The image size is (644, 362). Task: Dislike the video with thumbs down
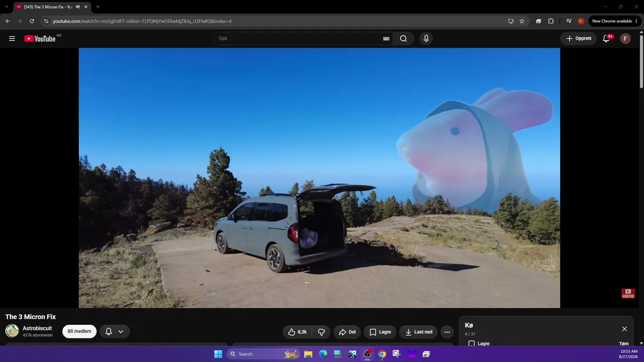click(321, 332)
